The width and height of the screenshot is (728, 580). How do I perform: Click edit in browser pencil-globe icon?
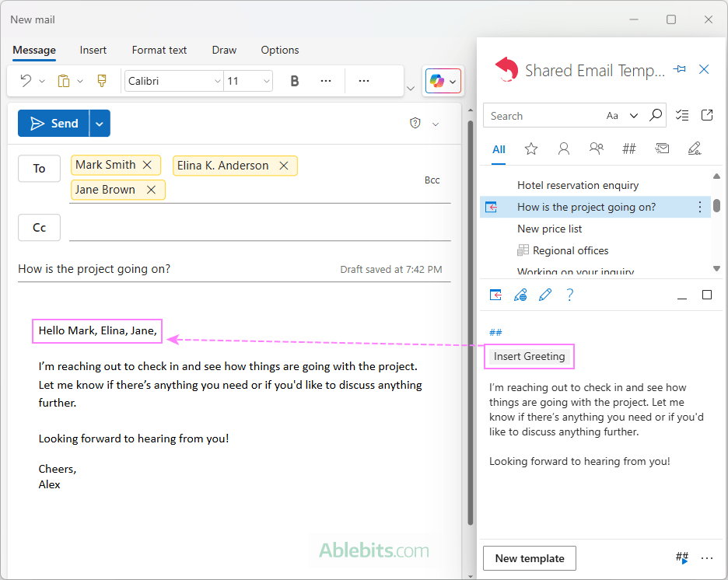pos(520,295)
